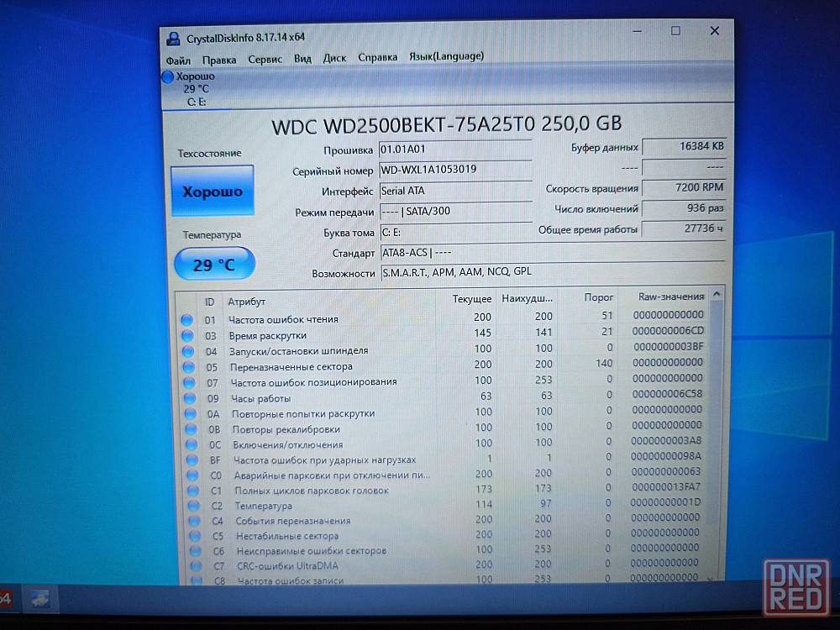Click the firmware field 01.01A01
Viewport: 840px width, 630px height.
click(x=454, y=150)
